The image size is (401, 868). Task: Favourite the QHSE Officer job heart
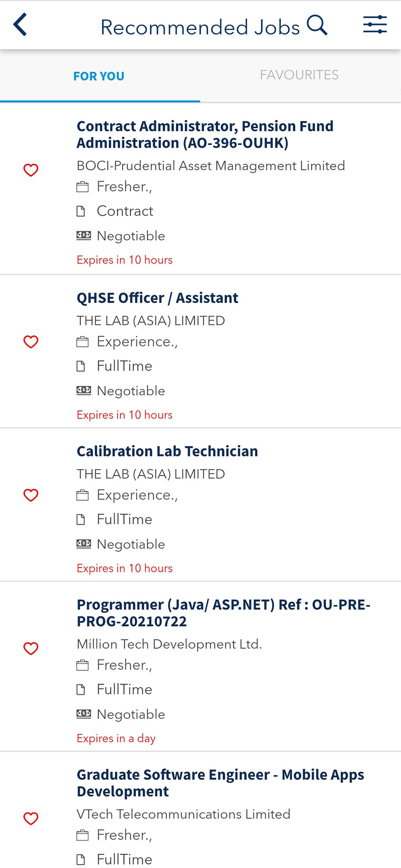[31, 342]
